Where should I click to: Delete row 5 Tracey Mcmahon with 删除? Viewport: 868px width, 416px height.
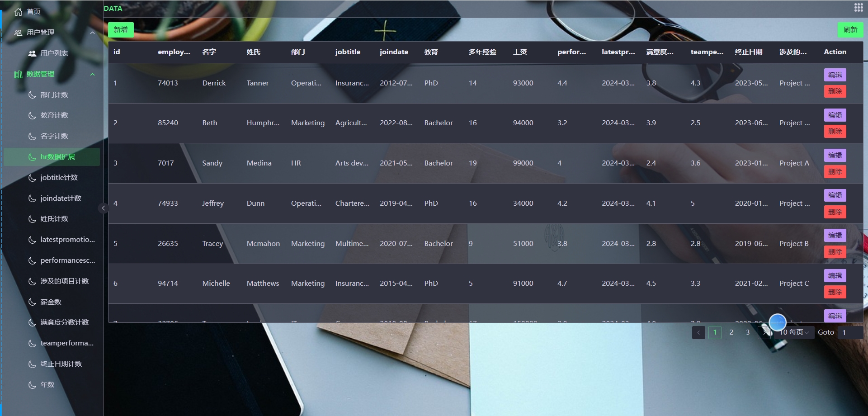click(835, 252)
